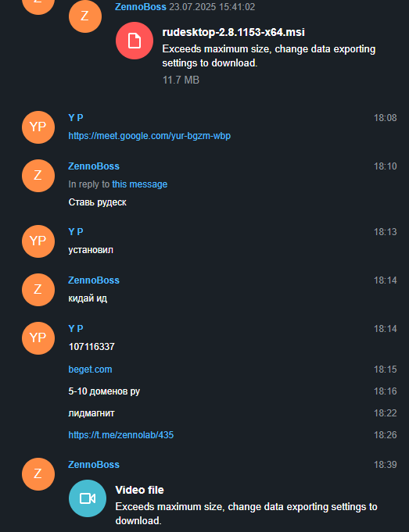Image resolution: width=409 pixels, height=532 pixels.
Task: Click YP avatar next to the Google Meet link
Action: click(x=38, y=127)
